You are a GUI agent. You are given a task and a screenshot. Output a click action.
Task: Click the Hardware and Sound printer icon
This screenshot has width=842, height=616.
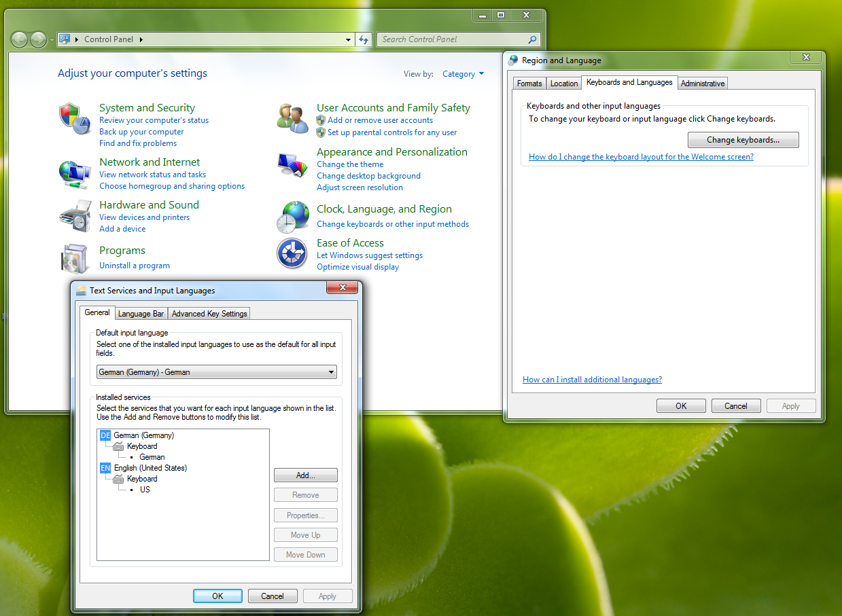click(75, 216)
